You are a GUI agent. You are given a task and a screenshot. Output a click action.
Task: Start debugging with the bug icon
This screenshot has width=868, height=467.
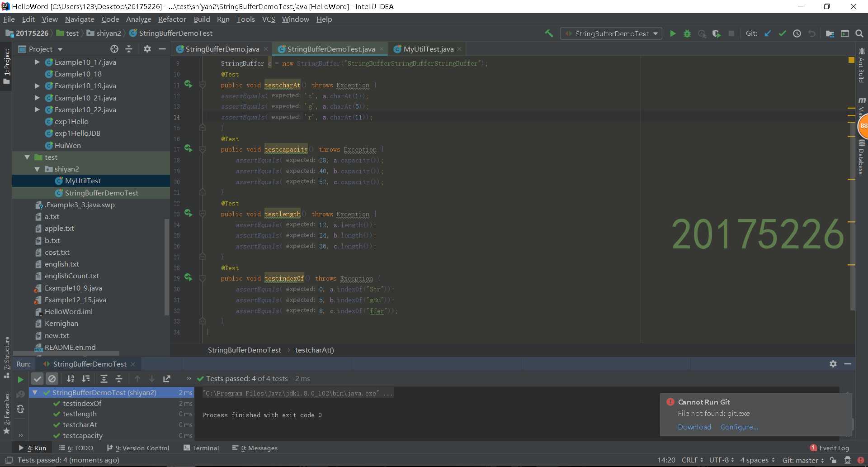pos(687,33)
